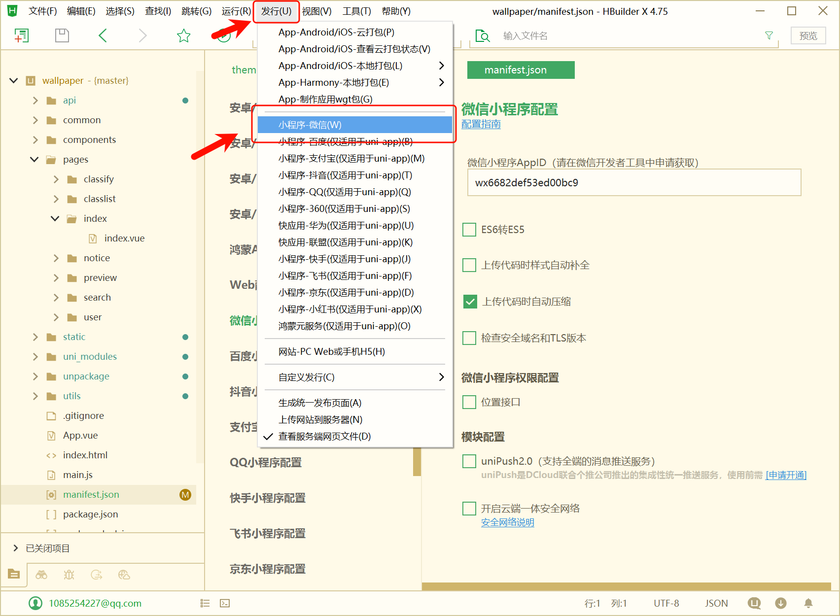840x616 pixels.
Task: Choose 网站-PC Web或手机H5(H)
Action: coord(355,352)
